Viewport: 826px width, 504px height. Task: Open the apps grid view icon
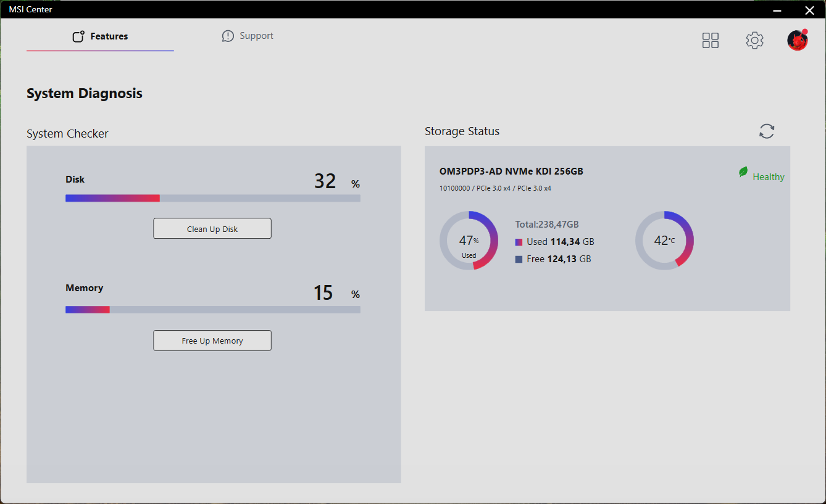[711, 41]
